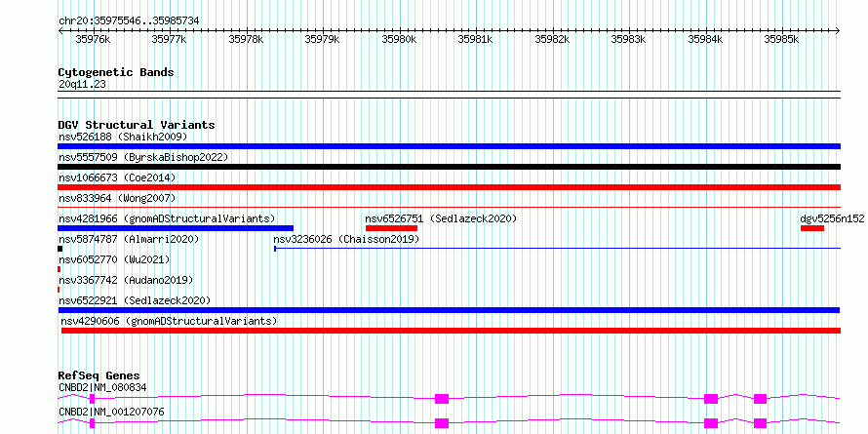Click the 35985k ruler tick label

click(781, 39)
